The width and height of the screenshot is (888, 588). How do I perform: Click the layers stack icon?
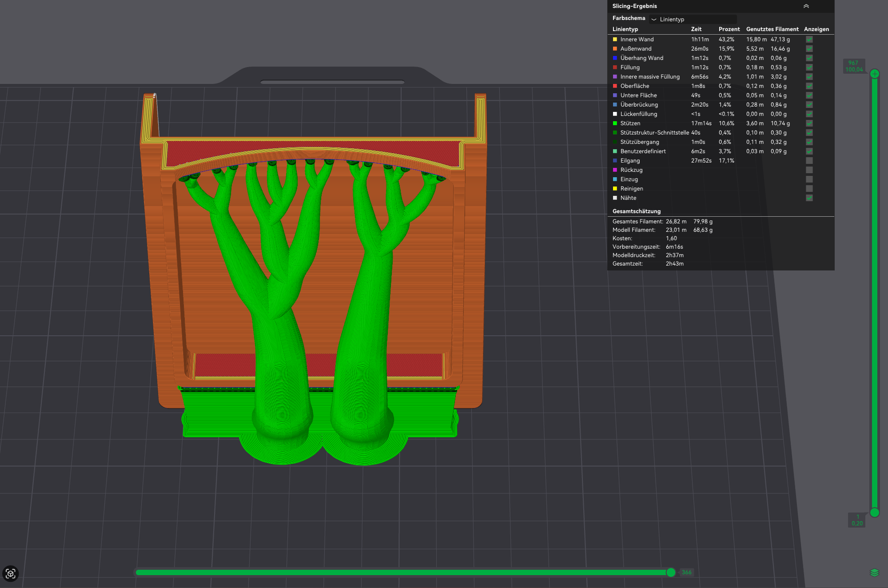point(874,573)
